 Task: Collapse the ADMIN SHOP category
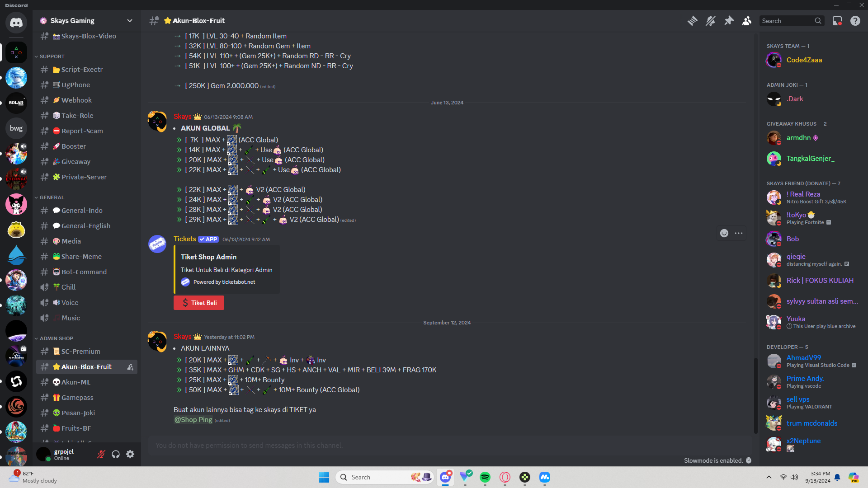pos(56,338)
